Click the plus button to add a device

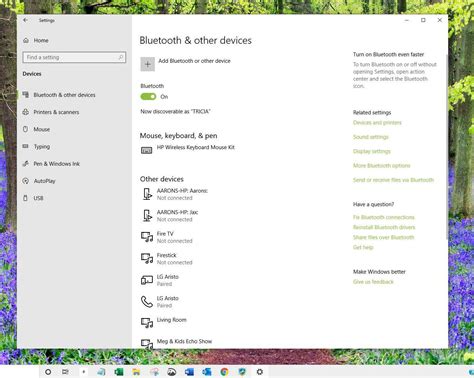tap(147, 64)
